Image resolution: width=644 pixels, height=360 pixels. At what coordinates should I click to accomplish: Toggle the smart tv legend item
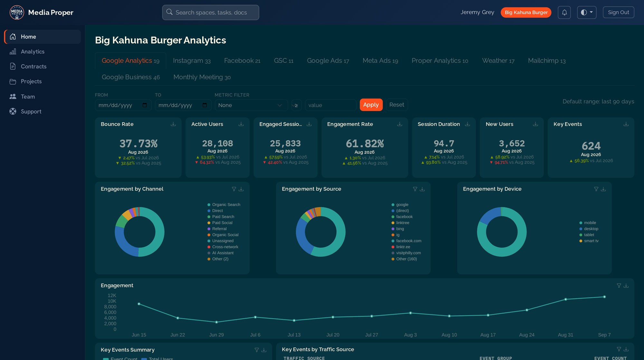click(x=589, y=241)
